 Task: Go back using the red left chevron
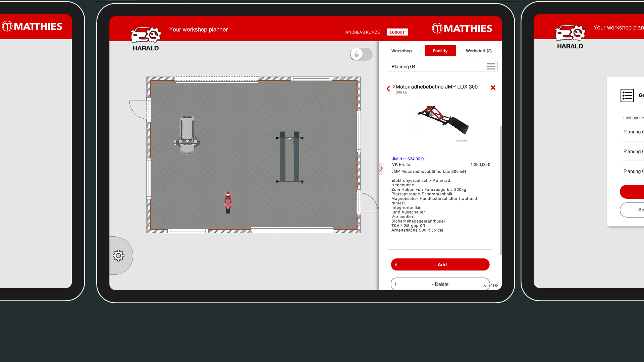[x=388, y=89]
